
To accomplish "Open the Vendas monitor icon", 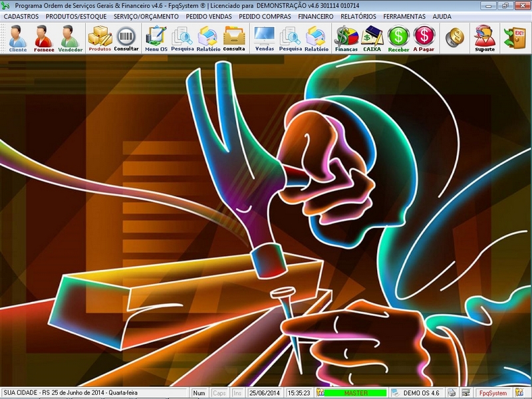I will [x=264, y=38].
